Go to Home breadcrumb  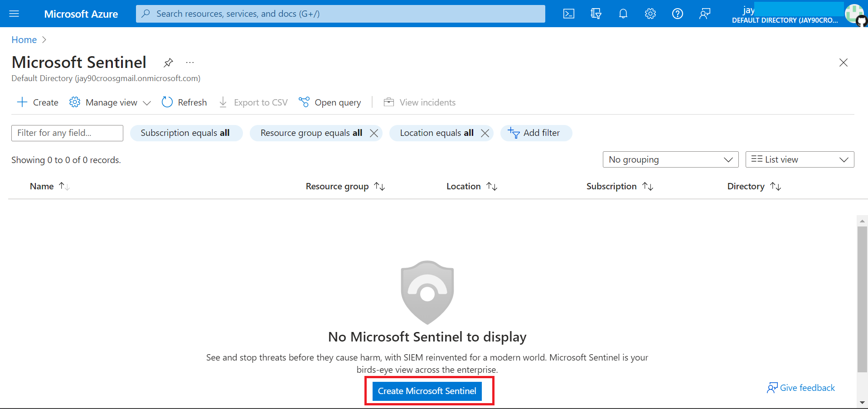tap(24, 40)
